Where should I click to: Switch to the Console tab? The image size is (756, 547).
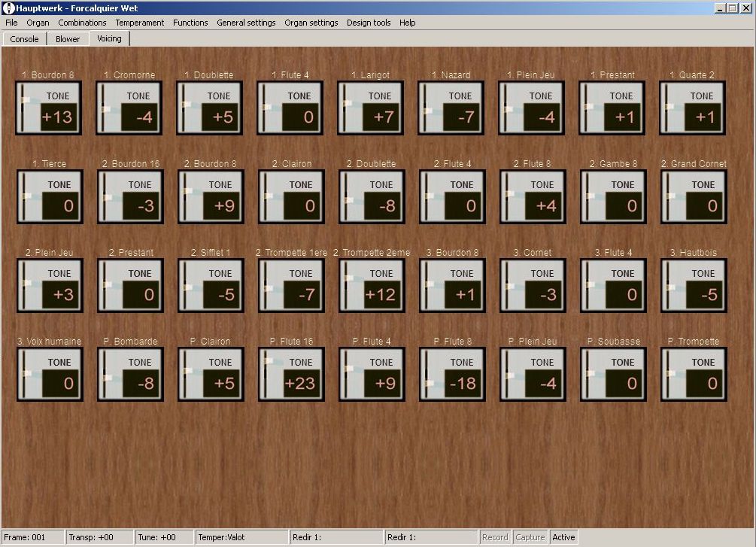(x=24, y=39)
